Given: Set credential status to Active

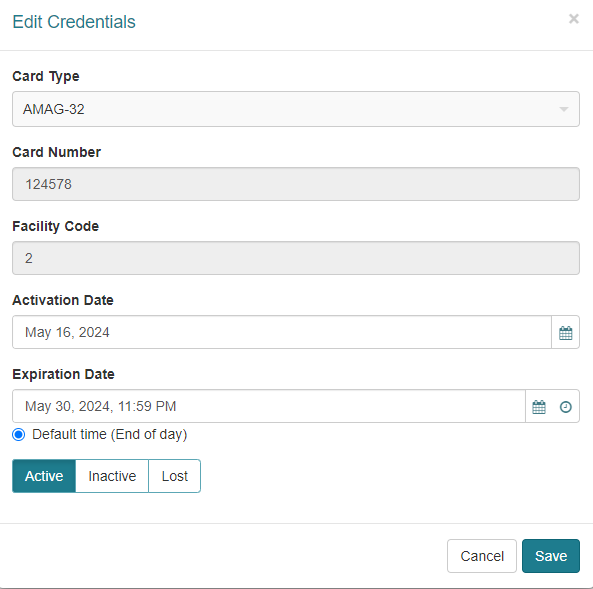Looking at the screenshot, I should [44, 476].
